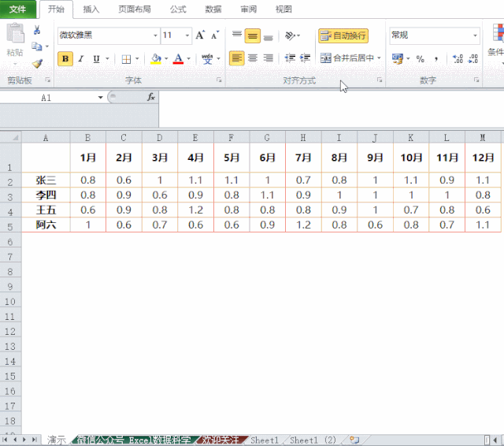Image resolution: width=504 pixels, height=446 pixels.
Task: Open 剪贴板 pane launcher
Action: pyautogui.click(x=48, y=80)
